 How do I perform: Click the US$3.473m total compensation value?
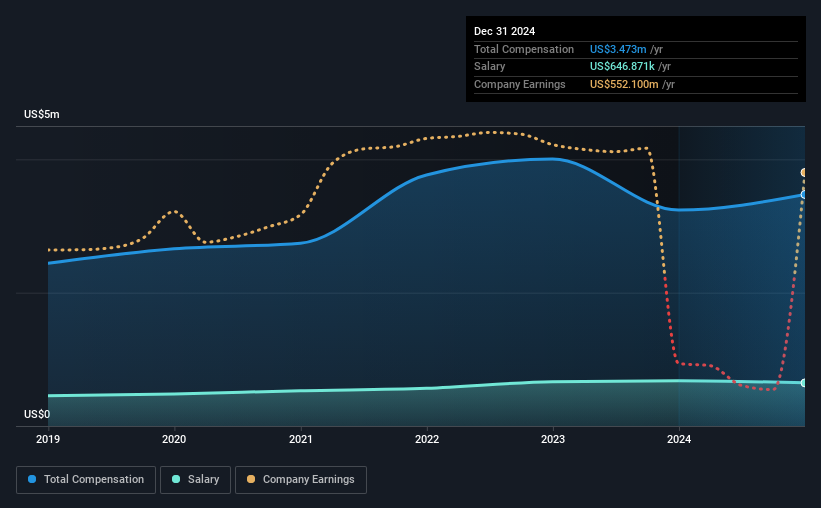(618, 49)
